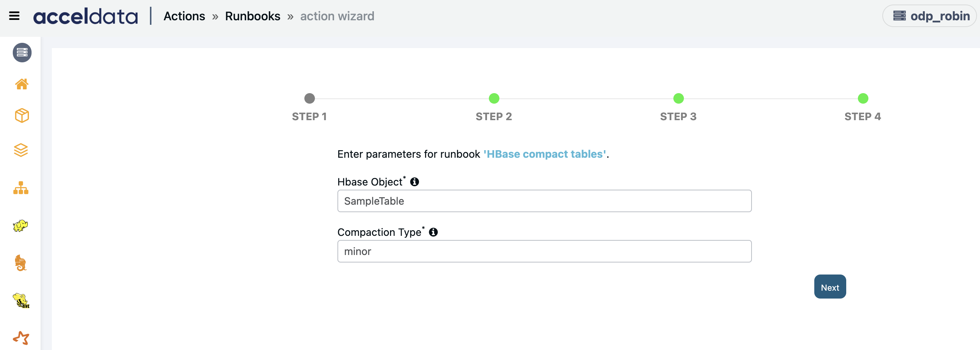Open the Spark star sidebar icon
Image resolution: width=980 pixels, height=350 pixels.
(21, 338)
